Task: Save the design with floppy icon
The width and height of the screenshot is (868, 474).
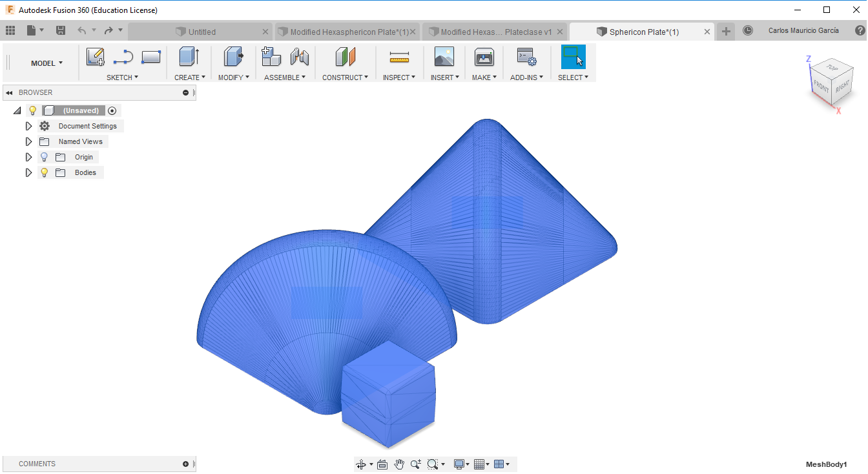Action: [x=61, y=30]
